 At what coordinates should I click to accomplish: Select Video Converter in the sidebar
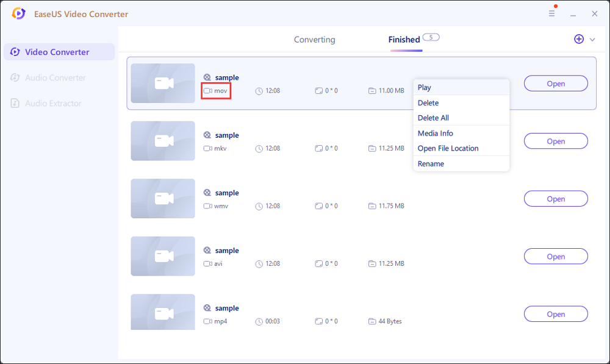[x=59, y=52]
